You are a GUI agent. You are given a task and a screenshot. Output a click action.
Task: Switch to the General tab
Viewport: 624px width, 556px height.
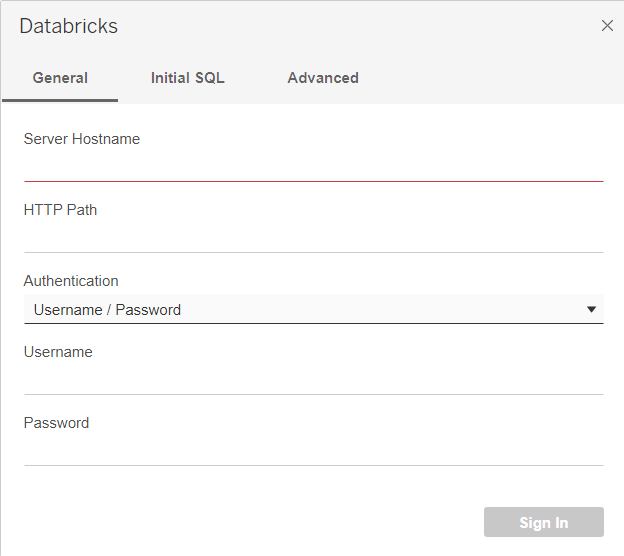[60, 78]
